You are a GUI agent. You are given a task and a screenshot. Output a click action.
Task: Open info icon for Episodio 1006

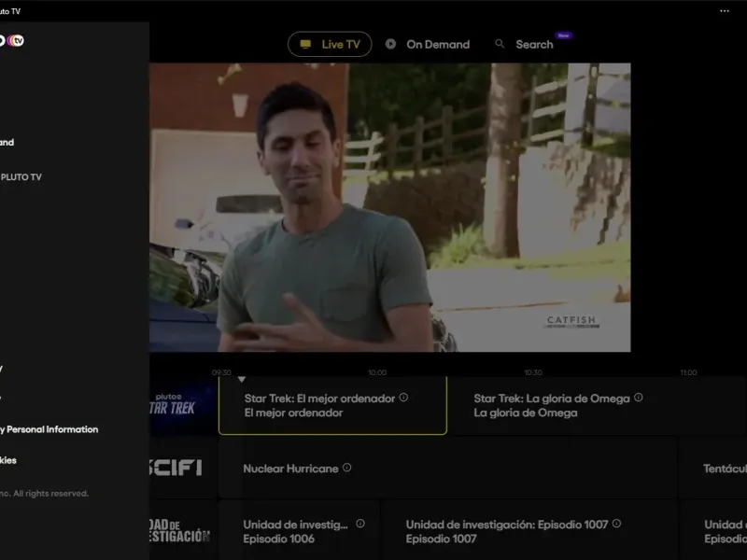(x=360, y=524)
